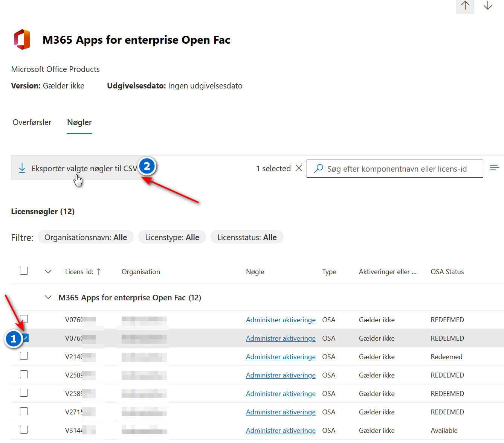The width and height of the screenshot is (504, 443).
Task: Open Administrer aktiveringe for the V2715 row
Action: pyautogui.click(x=281, y=412)
